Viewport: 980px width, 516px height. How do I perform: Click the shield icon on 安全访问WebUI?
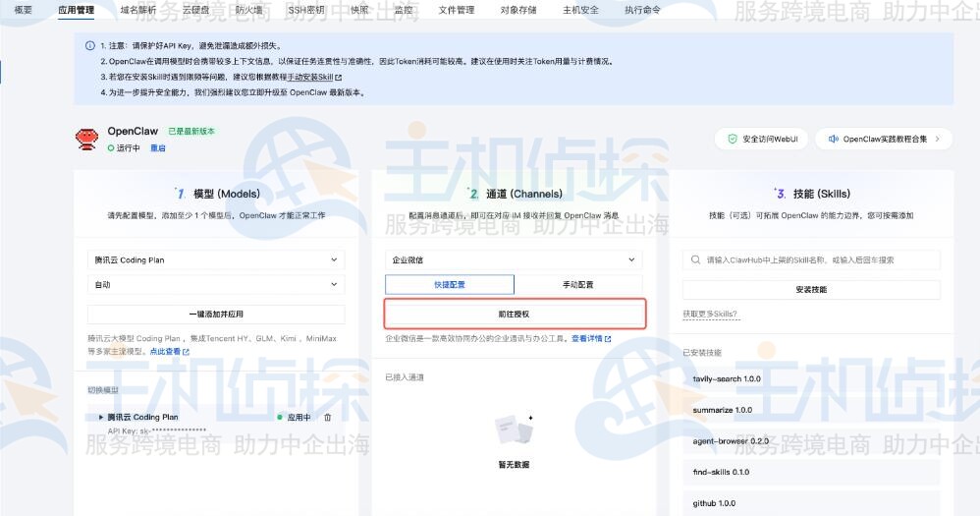pos(733,139)
